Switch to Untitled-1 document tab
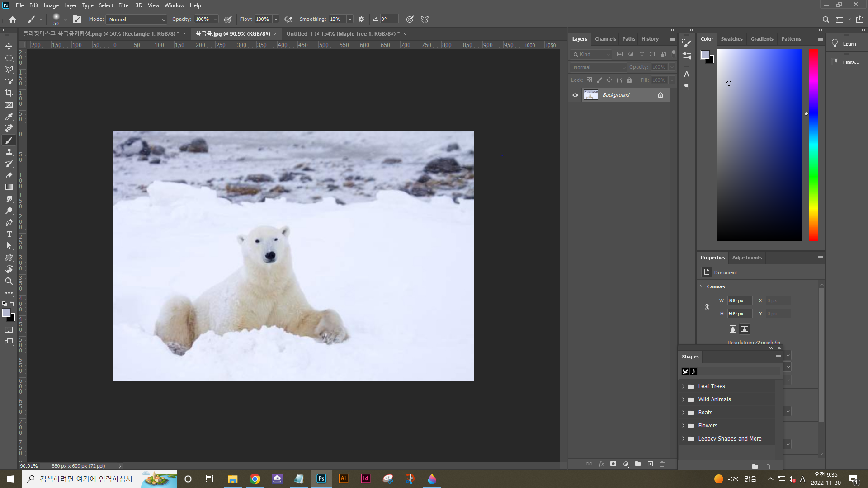The width and height of the screenshot is (868, 488). click(343, 34)
